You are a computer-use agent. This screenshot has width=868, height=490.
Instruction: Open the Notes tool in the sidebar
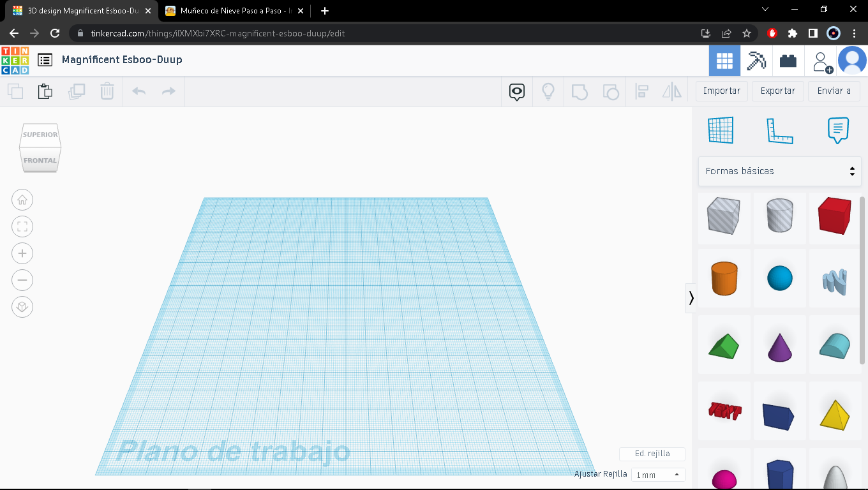837,130
